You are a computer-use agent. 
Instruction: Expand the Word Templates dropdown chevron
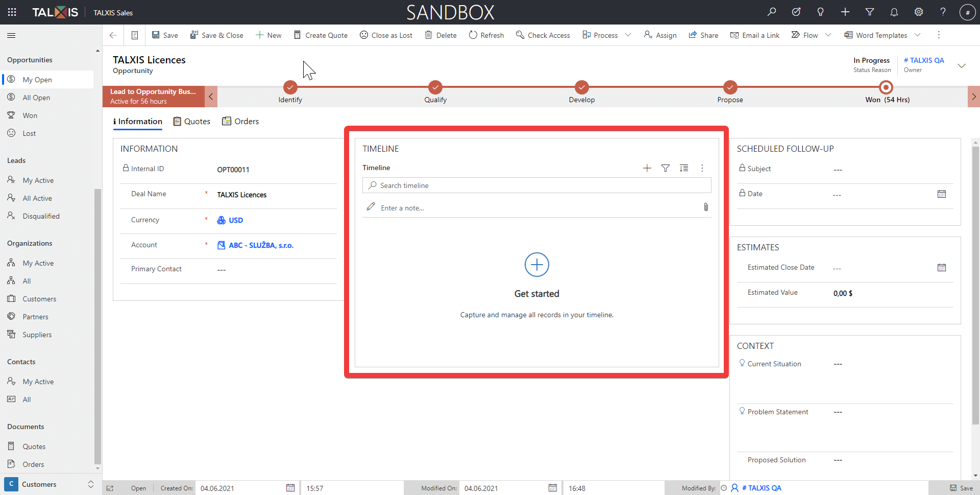coord(918,35)
